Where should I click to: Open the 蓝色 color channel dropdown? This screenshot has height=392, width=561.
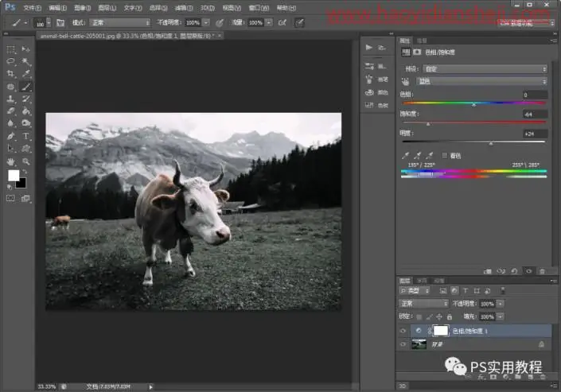tap(481, 82)
